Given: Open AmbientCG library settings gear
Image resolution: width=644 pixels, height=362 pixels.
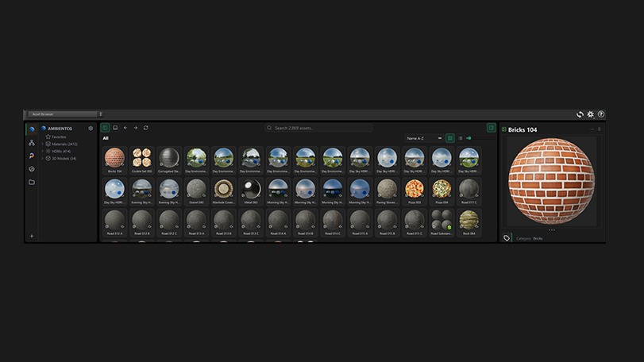Looking at the screenshot, I should tap(91, 129).
